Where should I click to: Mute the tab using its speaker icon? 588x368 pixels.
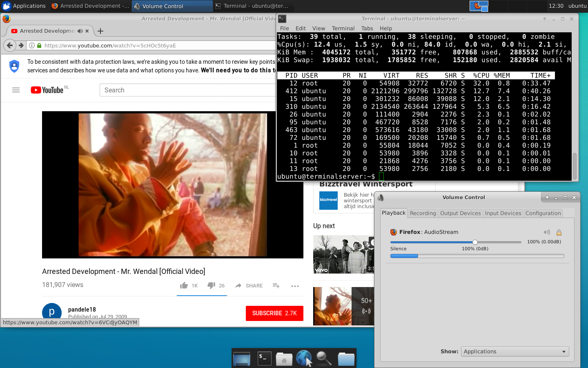80,31
